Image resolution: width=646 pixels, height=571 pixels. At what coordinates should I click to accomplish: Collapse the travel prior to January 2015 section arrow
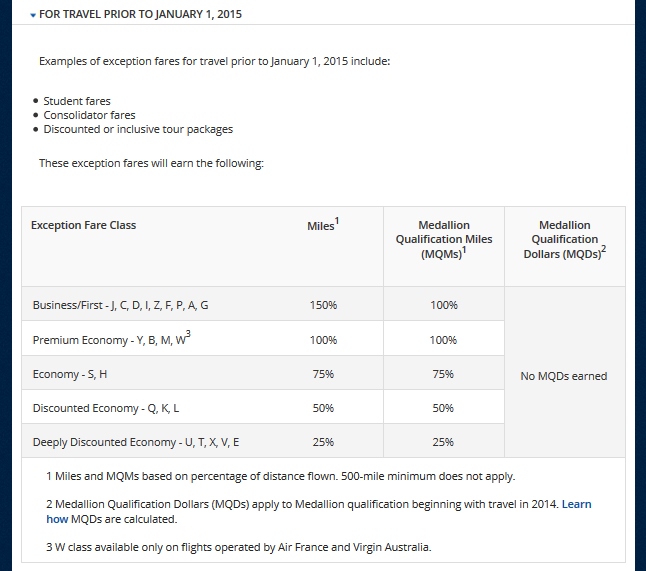point(32,16)
